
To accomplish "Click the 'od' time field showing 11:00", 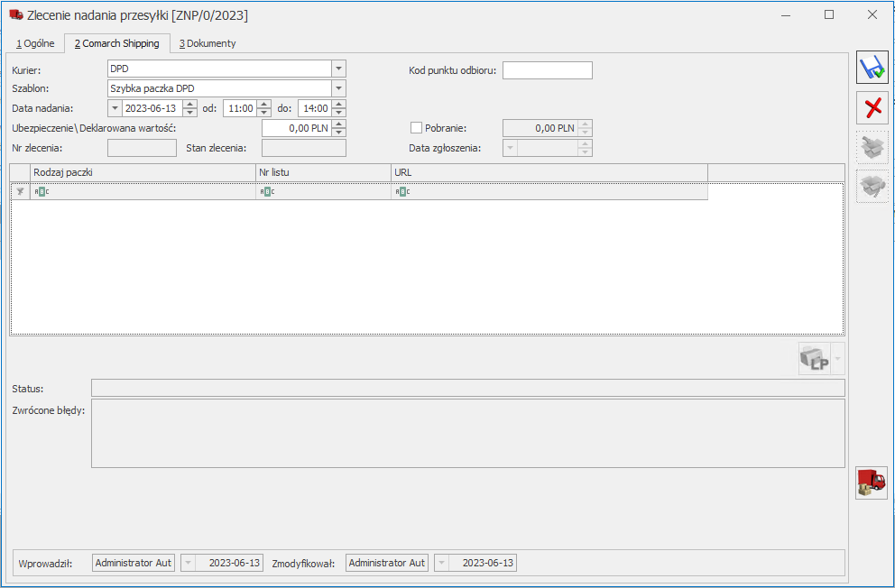I will click(240, 108).
